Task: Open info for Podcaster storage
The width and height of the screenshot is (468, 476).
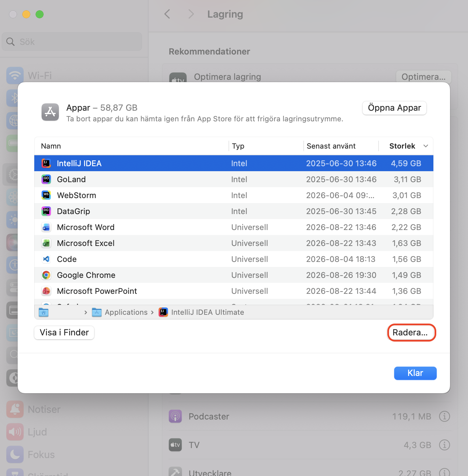Action: click(444, 416)
